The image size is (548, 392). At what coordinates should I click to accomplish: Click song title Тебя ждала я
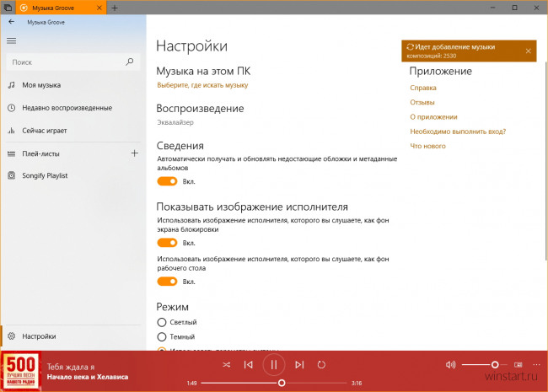[x=71, y=368]
